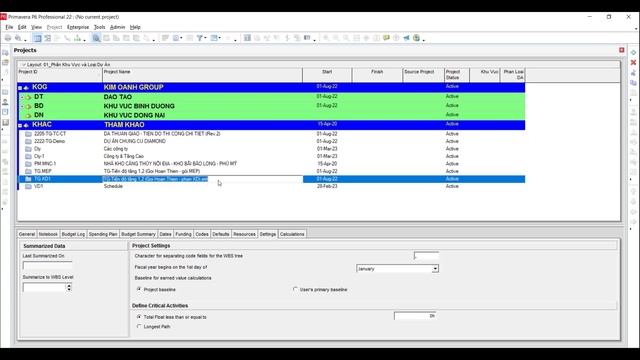Click the WBS code separator character field
Screen dimensions: 640x360
(x=426, y=256)
